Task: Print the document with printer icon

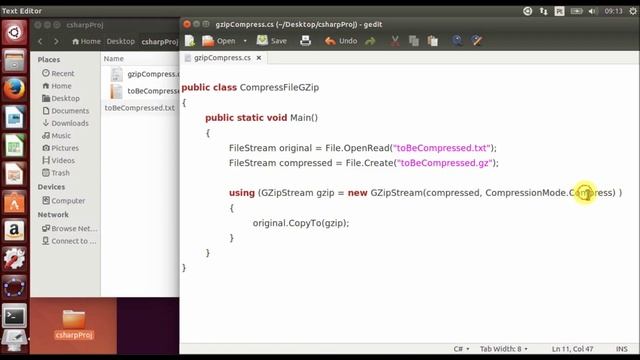Action: tap(305, 40)
